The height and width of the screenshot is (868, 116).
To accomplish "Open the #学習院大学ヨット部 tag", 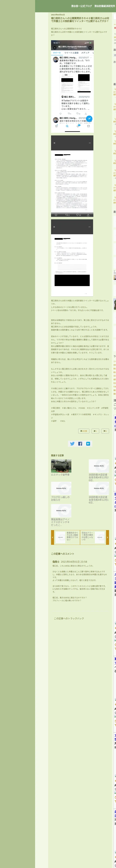I will (60, 414).
